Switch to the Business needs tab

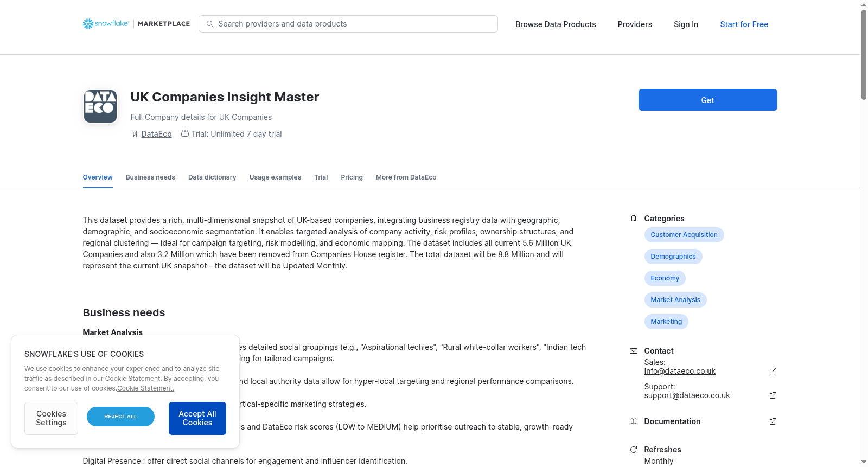pyautogui.click(x=150, y=177)
